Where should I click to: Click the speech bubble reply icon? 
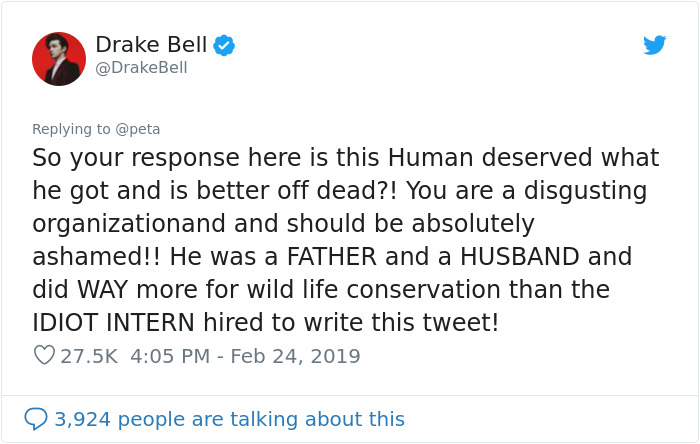tap(36, 419)
